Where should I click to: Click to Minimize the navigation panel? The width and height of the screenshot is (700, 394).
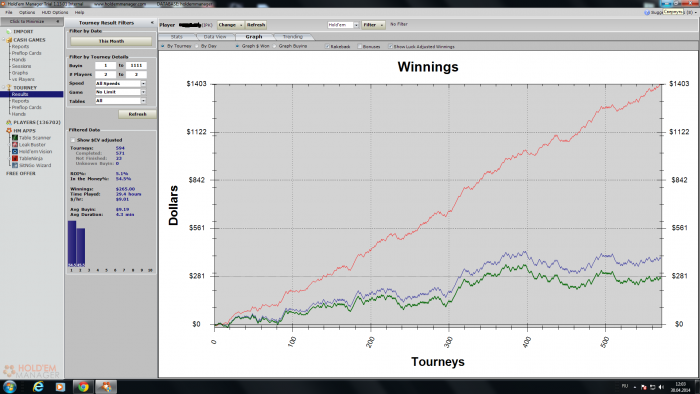tap(32, 21)
